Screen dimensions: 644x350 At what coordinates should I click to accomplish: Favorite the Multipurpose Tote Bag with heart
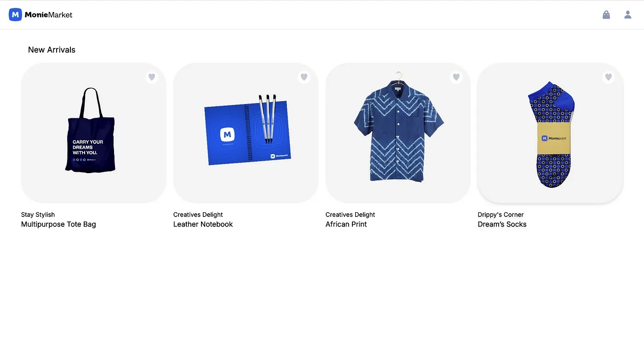[152, 77]
